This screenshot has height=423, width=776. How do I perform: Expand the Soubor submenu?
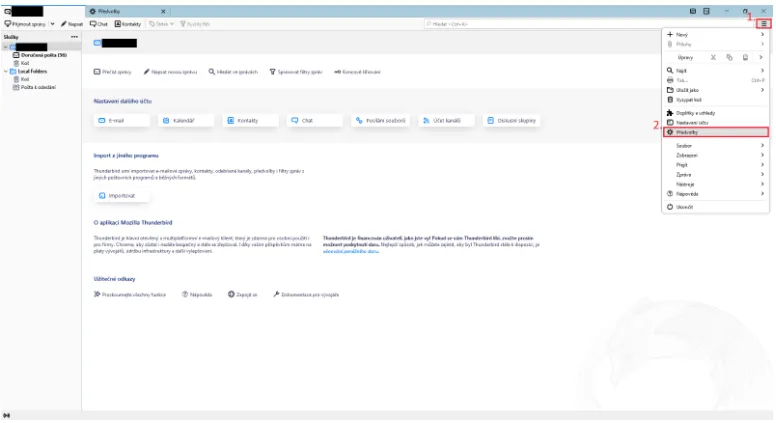click(716, 145)
